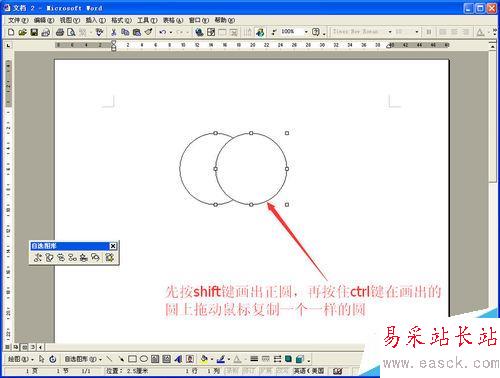This screenshot has width=500, height=378.
Task: Apply 3-D Style from drawing toolbar
Action: [300, 359]
